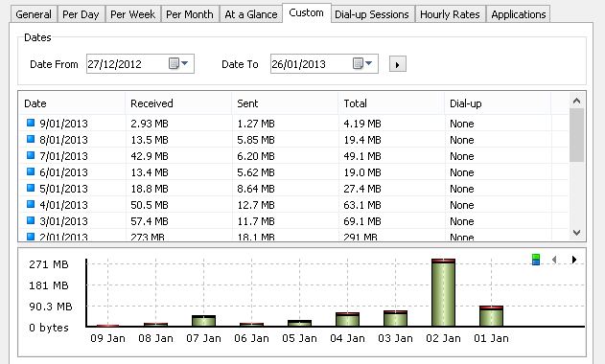
Task: Click the 12.7 MB sent value
Action: coord(256,205)
